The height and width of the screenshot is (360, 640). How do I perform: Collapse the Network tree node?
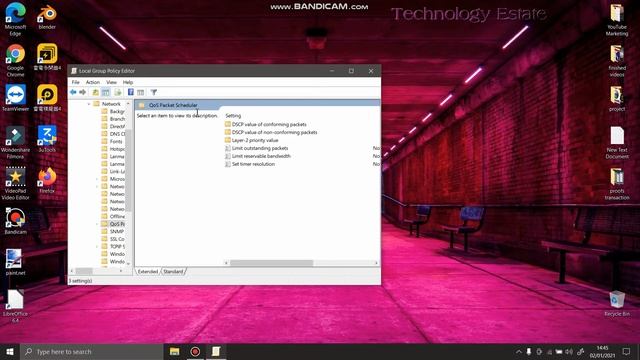click(89, 104)
